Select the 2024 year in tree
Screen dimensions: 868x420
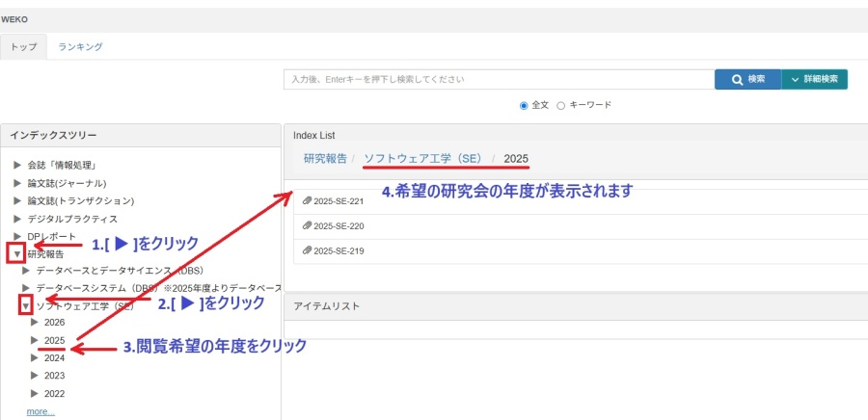[x=54, y=357]
